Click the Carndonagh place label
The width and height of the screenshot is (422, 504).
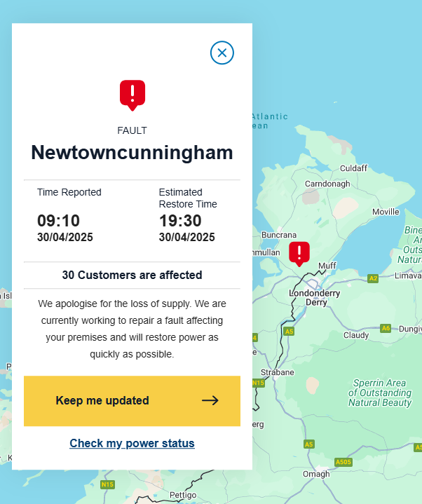click(x=327, y=184)
